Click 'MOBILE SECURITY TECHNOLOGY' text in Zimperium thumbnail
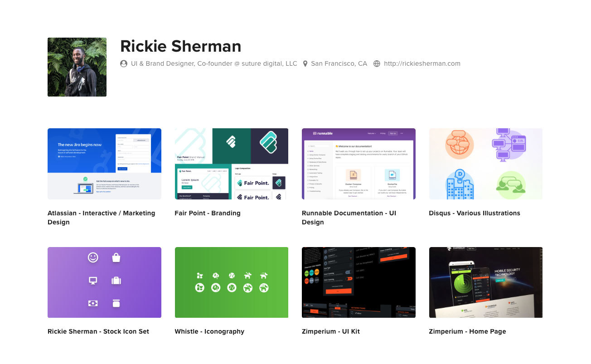This screenshot has width=591, height=364. tap(508, 272)
